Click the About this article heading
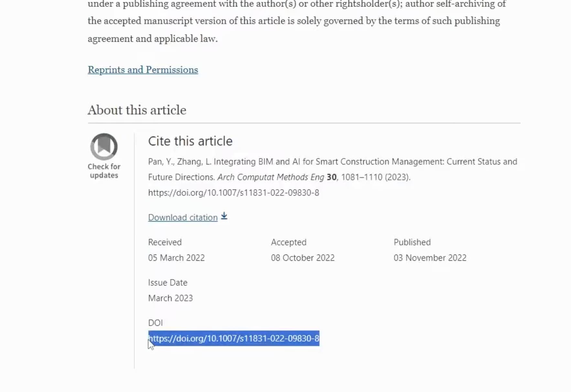The height and width of the screenshot is (392, 571). coord(137,110)
